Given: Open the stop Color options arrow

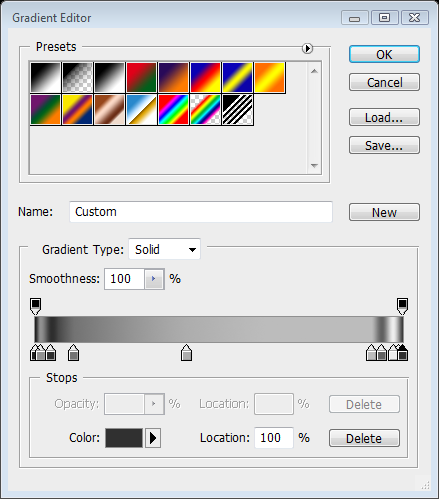Looking at the screenshot, I should click(x=153, y=438).
